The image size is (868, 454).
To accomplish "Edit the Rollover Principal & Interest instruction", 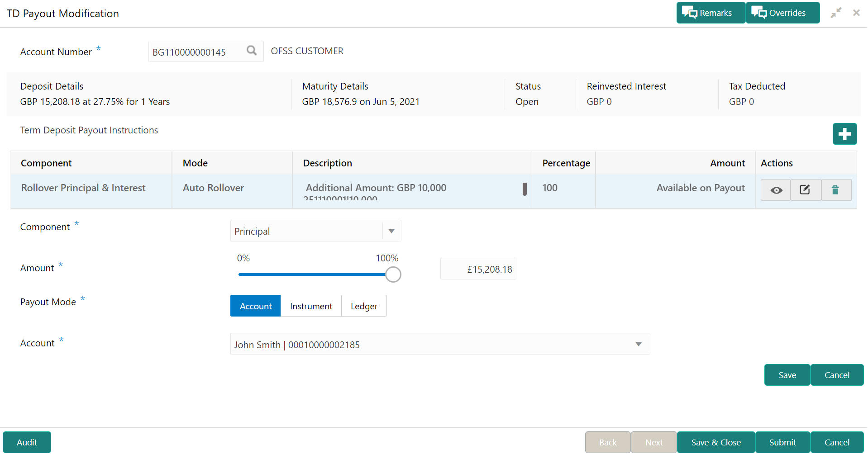I will pos(806,190).
